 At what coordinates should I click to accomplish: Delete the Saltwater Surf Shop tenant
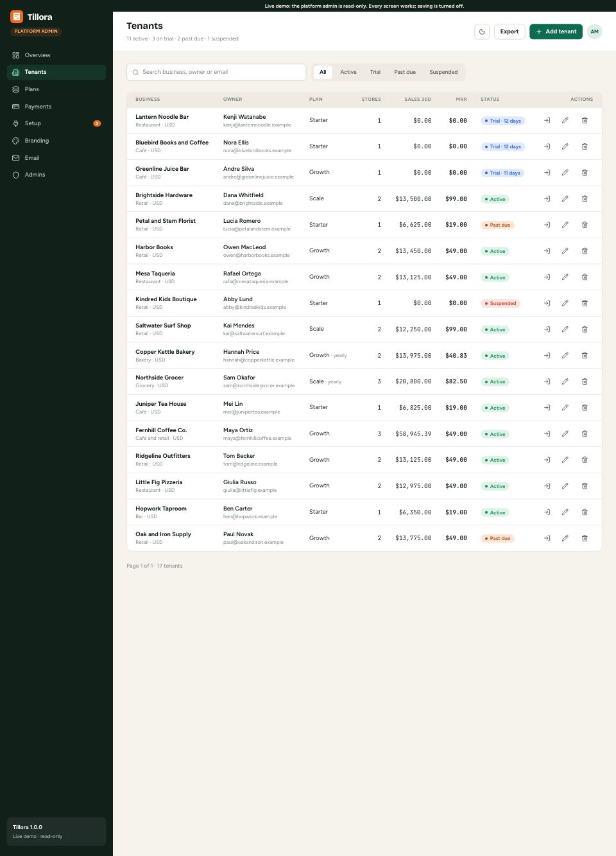click(x=585, y=329)
